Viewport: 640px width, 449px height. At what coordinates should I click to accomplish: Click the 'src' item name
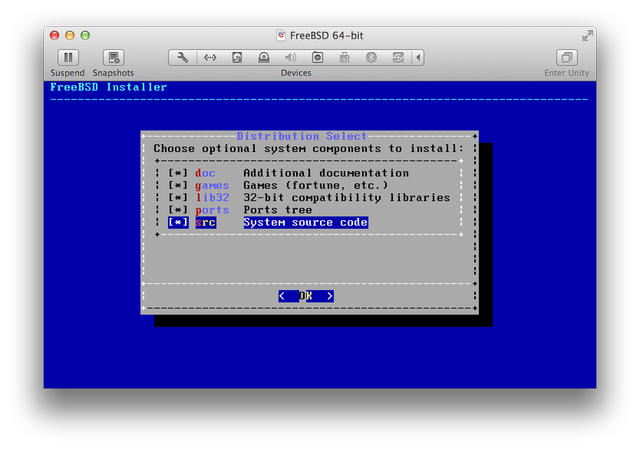click(205, 222)
